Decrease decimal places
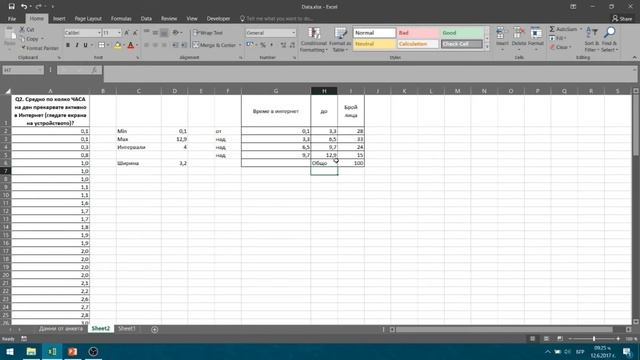The image size is (640, 360). 292,45
